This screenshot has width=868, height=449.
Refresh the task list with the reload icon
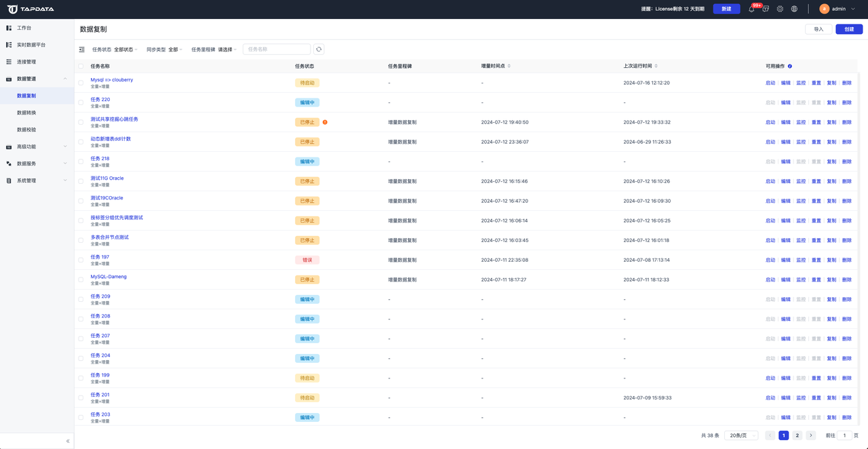319,50
